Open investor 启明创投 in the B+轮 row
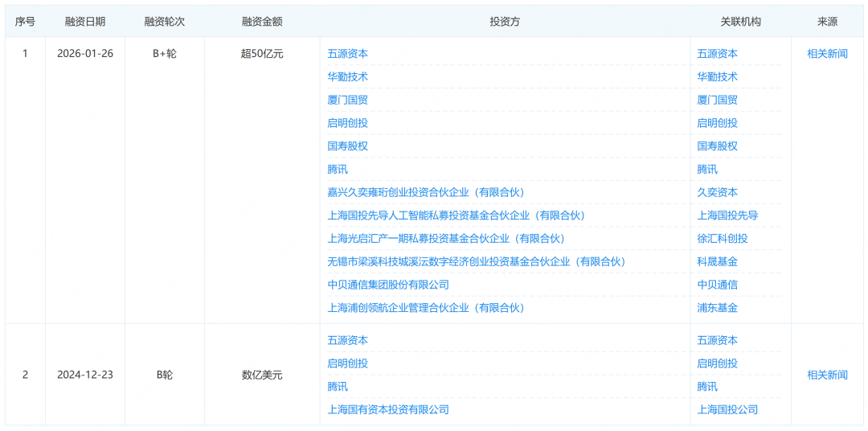 coord(348,123)
